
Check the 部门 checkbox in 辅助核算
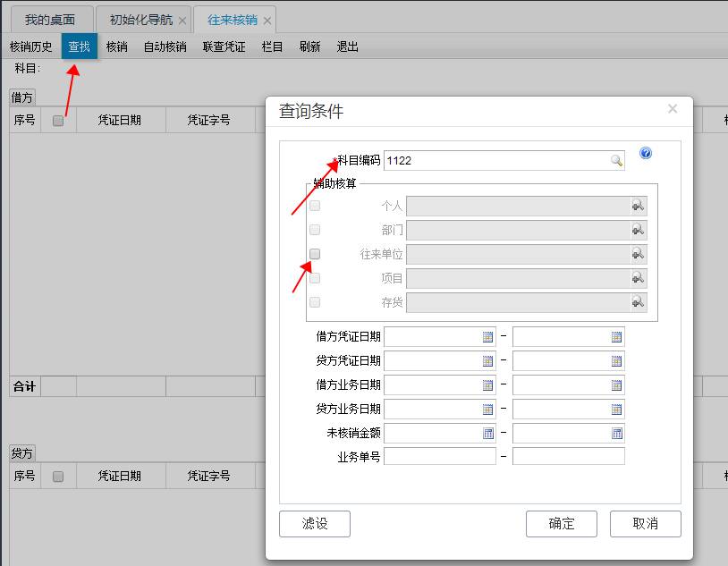315,229
